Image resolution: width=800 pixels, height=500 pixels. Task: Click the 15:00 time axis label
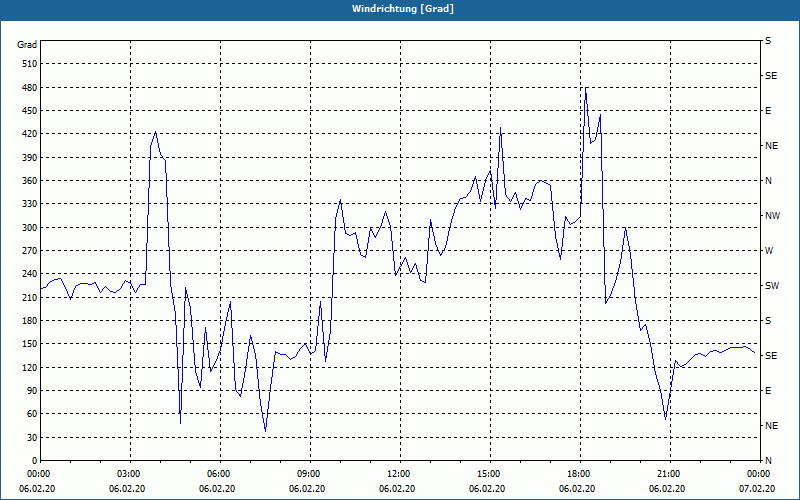click(x=490, y=474)
